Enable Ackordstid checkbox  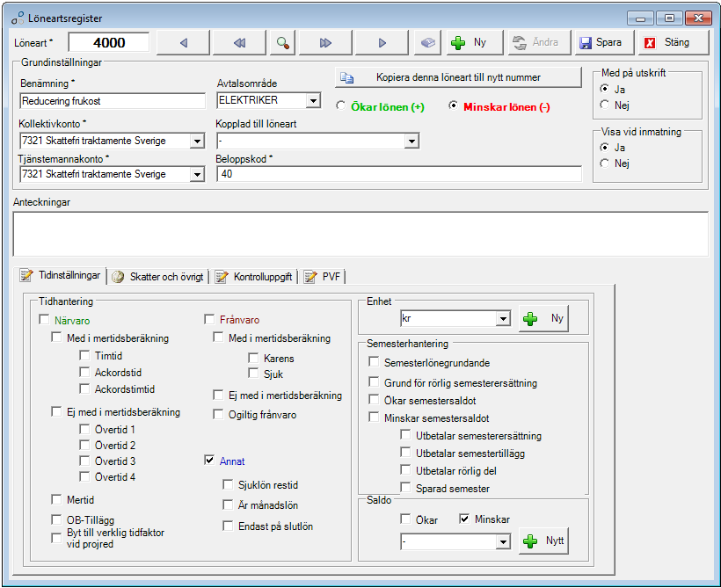click(x=84, y=372)
